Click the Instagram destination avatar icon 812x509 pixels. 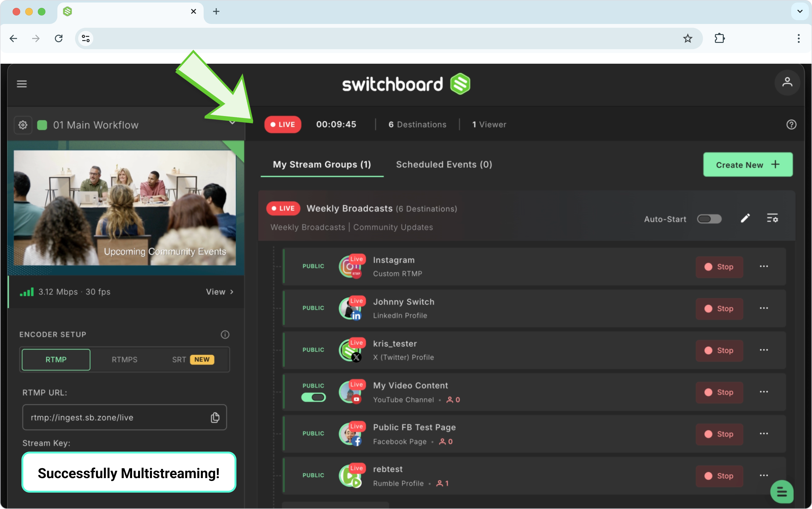pos(351,266)
